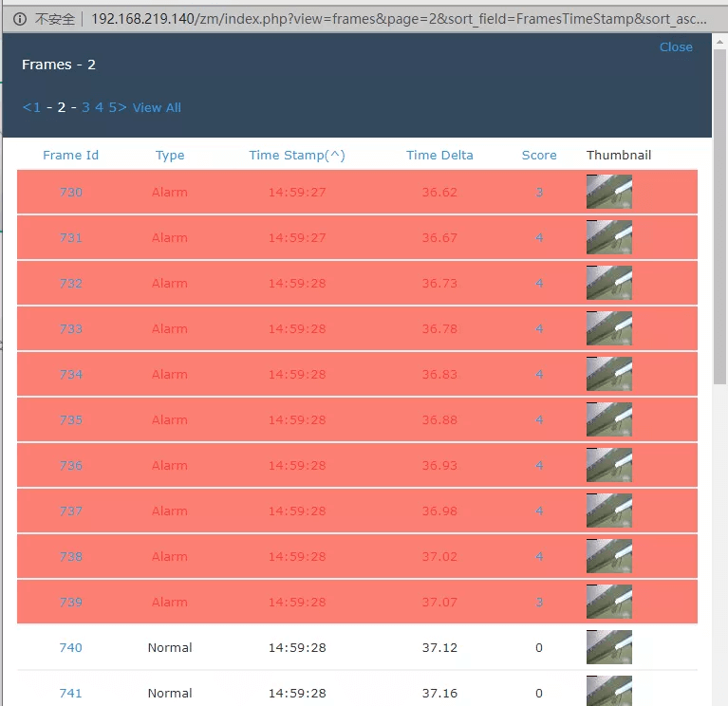Open thumbnail image for frame 733
Screen dimensions: 728x706
608,328
